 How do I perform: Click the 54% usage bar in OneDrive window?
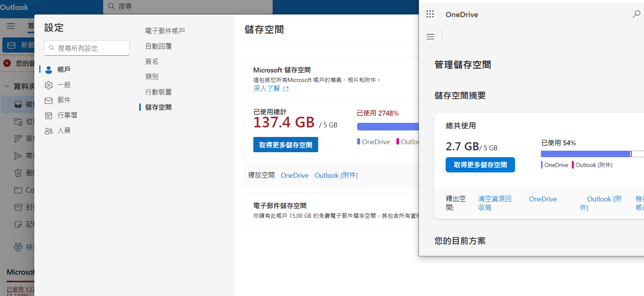592,154
